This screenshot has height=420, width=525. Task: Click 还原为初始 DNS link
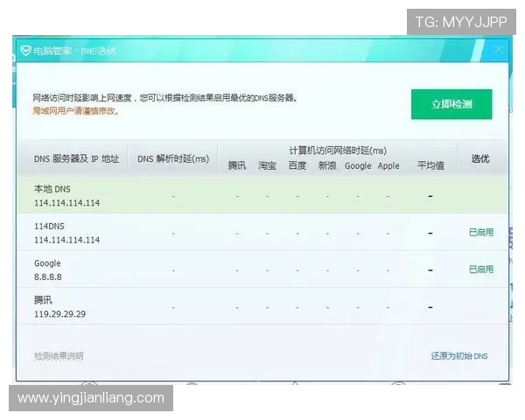click(459, 356)
